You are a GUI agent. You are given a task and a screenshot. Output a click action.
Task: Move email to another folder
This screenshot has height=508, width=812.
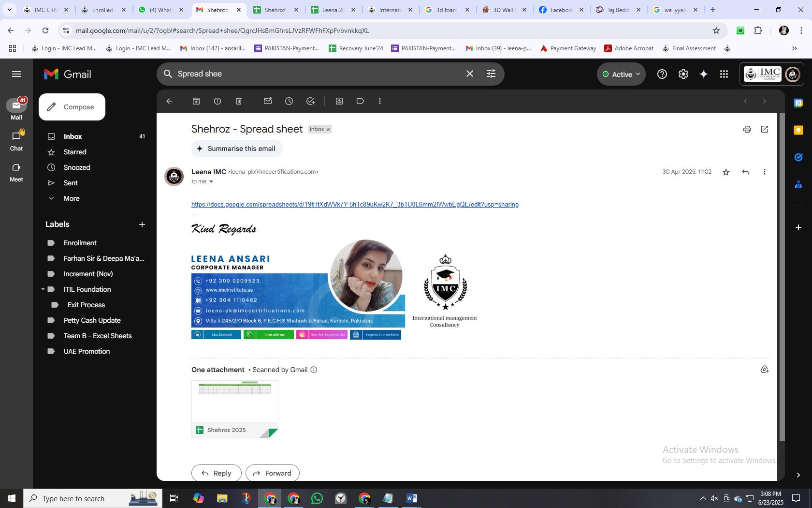(339, 101)
